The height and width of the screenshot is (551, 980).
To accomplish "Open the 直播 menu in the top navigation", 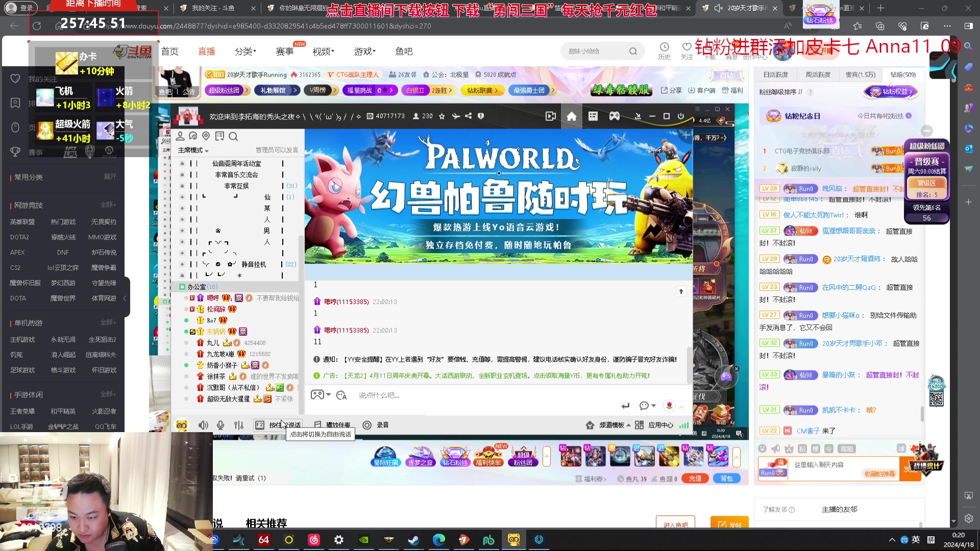I will coord(207,51).
